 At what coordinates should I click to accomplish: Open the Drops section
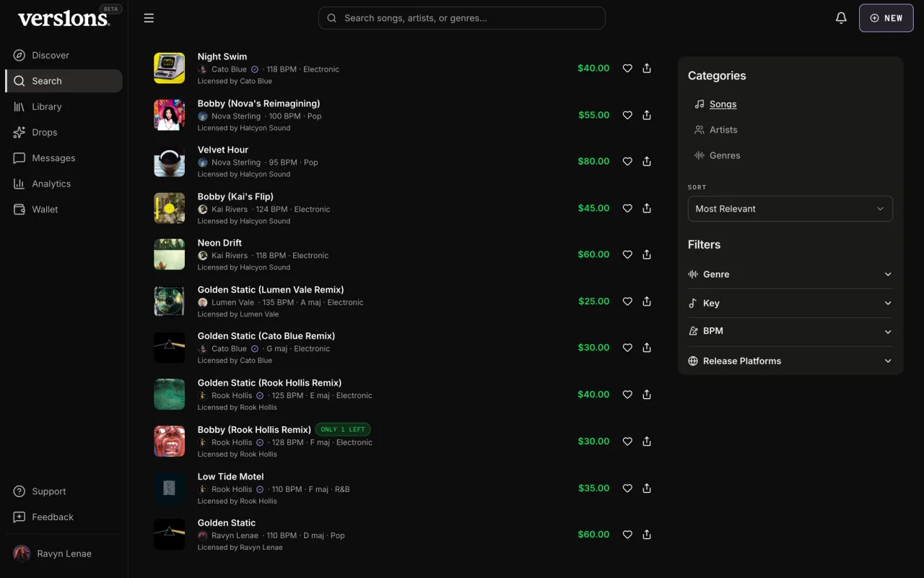64,132
